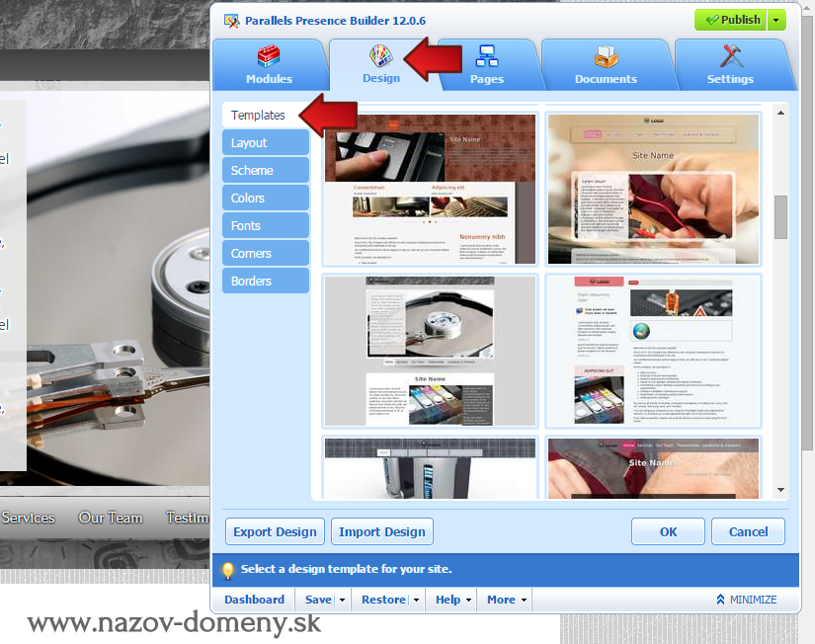Expand the Publish dropdown arrow
Viewport: 815px width, 644px height.
tap(776, 20)
